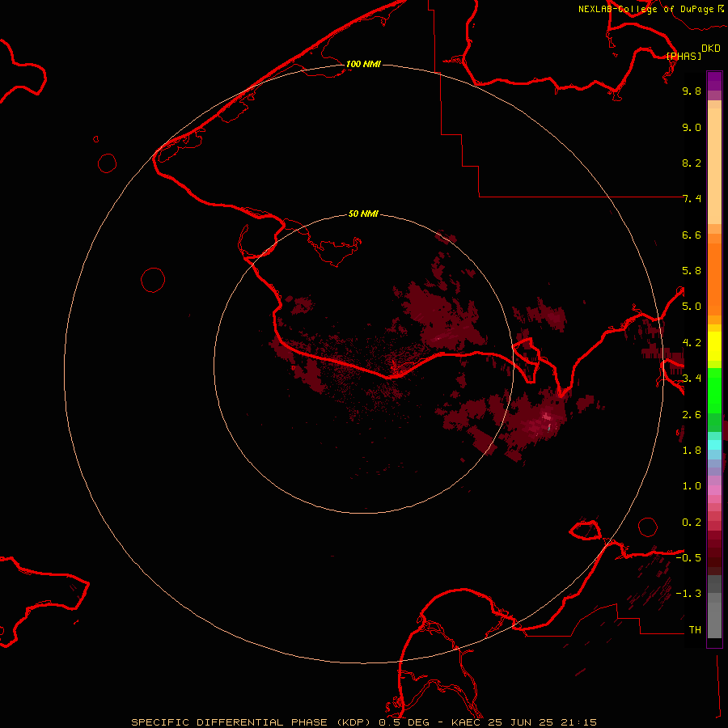Click the 5.8 value on color scale
This screenshot has width=728, height=728.
[692, 271]
